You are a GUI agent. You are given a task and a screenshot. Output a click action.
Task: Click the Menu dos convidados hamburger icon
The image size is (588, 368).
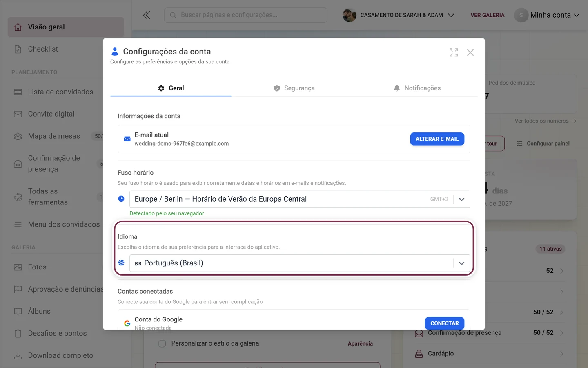18,224
